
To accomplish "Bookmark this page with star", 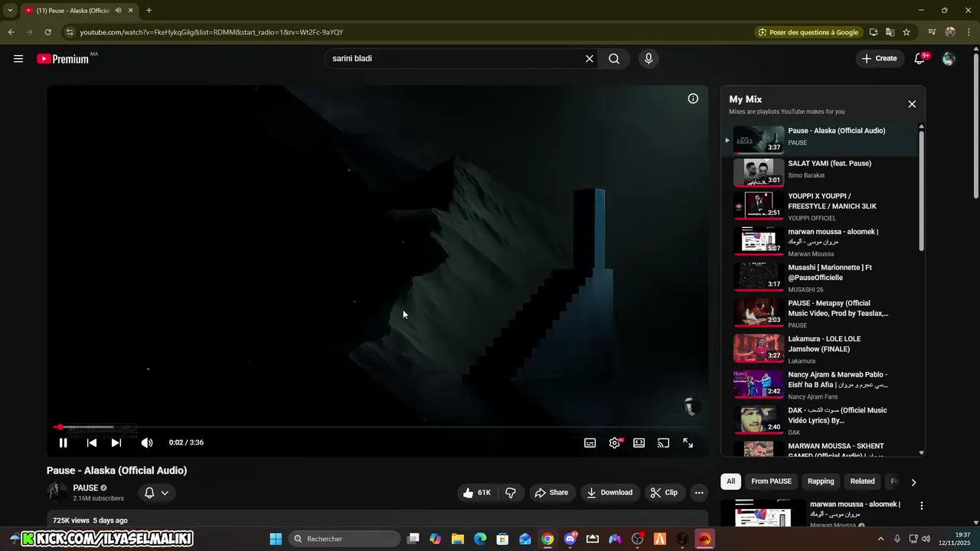I will click(x=906, y=32).
